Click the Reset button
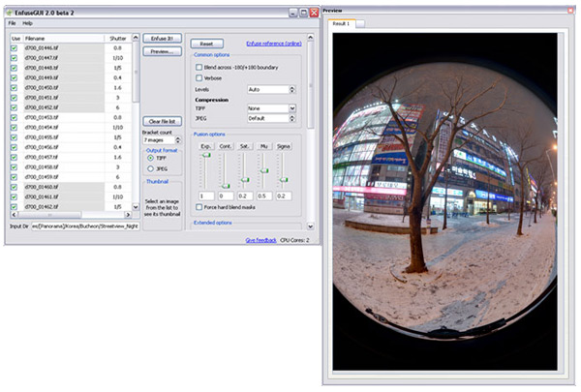The width and height of the screenshot is (581, 392). [x=207, y=44]
